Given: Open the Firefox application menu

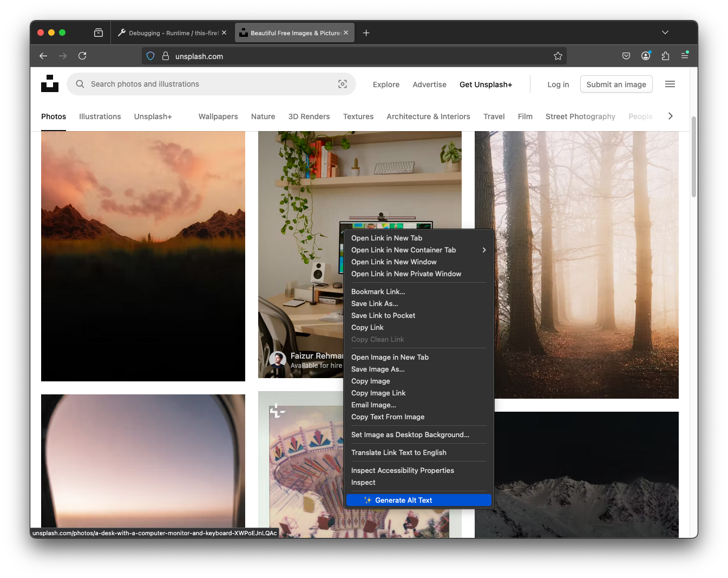Looking at the screenshot, I should (685, 55).
